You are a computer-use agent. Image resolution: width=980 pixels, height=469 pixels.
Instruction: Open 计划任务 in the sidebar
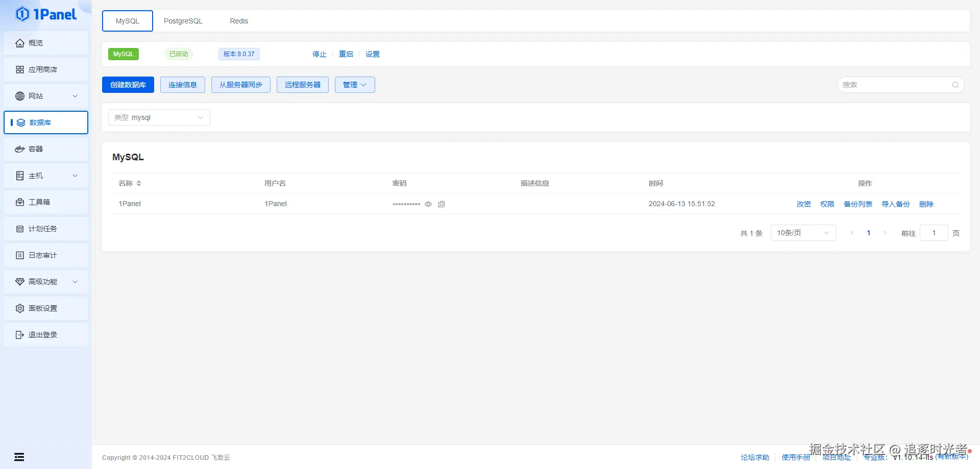click(46, 229)
